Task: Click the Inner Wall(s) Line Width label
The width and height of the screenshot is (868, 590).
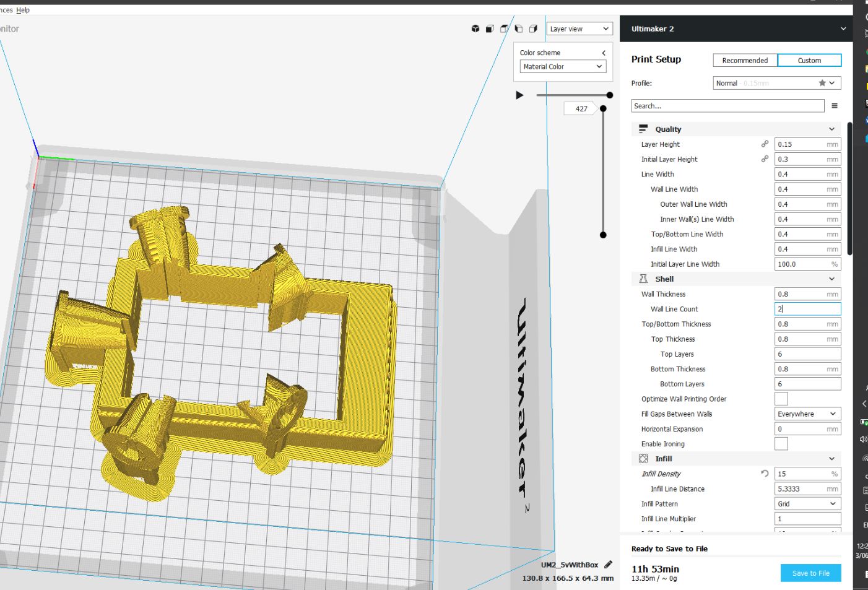Action: [x=697, y=219]
